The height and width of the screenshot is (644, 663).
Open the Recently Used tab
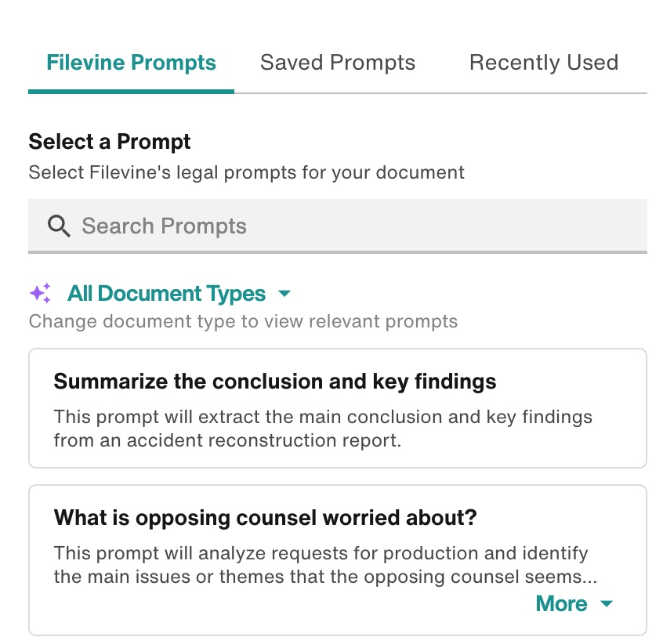[544, 63]
